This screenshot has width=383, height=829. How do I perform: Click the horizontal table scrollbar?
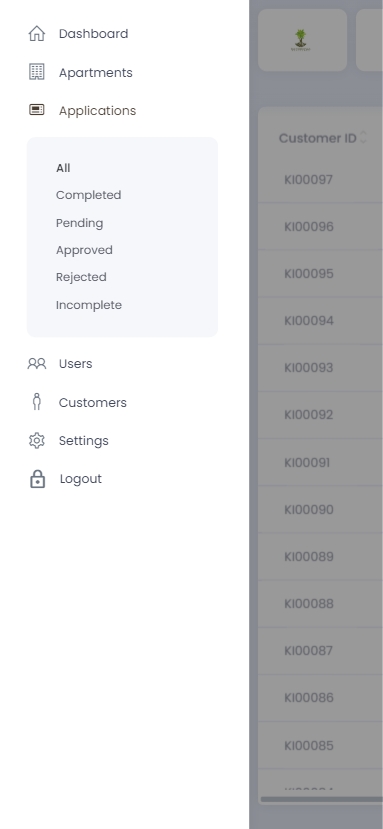click(322, 799)
